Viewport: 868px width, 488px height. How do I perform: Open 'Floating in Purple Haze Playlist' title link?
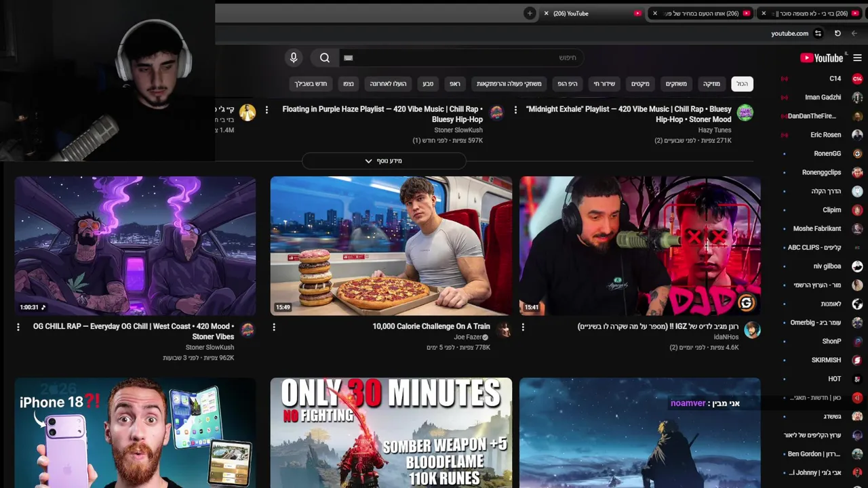click(x=382, y=114)
